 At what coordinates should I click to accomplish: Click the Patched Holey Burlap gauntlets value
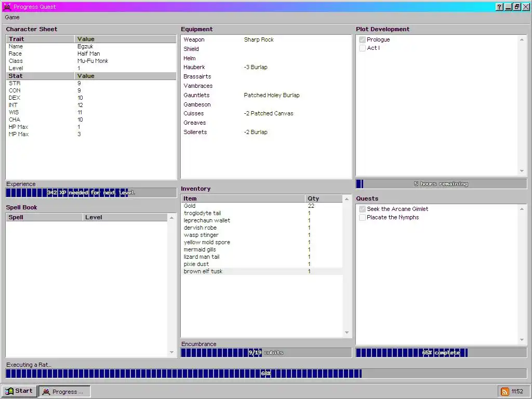(x=271, y=96)
